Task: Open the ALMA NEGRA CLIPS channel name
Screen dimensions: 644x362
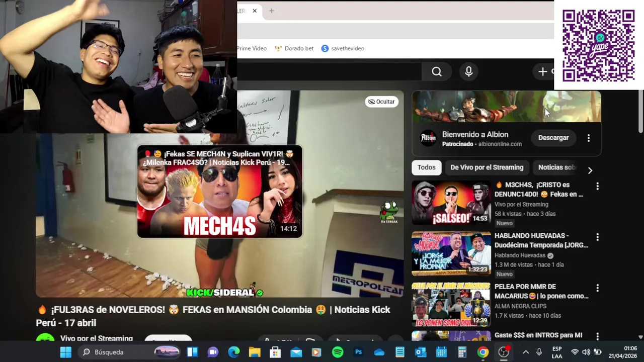Action: point(520,306)
